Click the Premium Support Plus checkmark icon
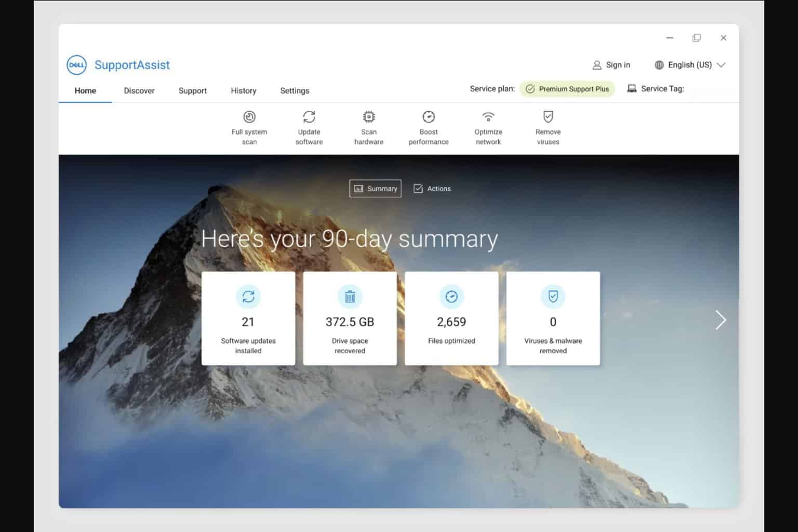 530,89
